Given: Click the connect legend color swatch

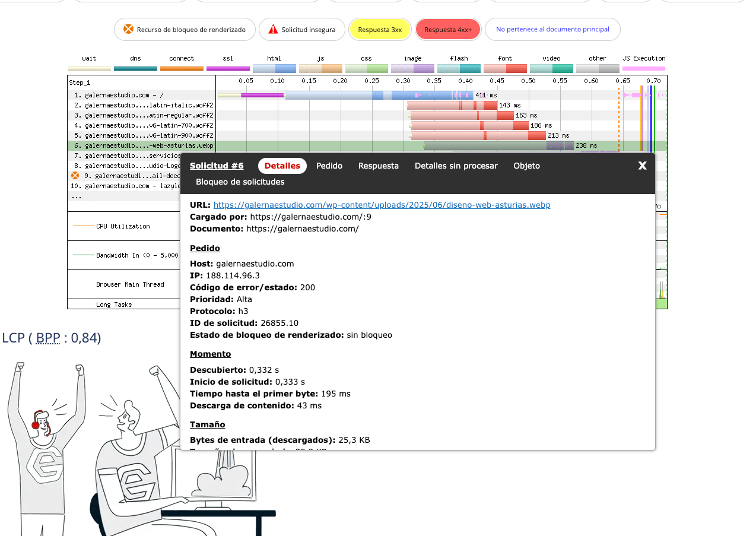Looking at the screenshot, I should 182,68.
